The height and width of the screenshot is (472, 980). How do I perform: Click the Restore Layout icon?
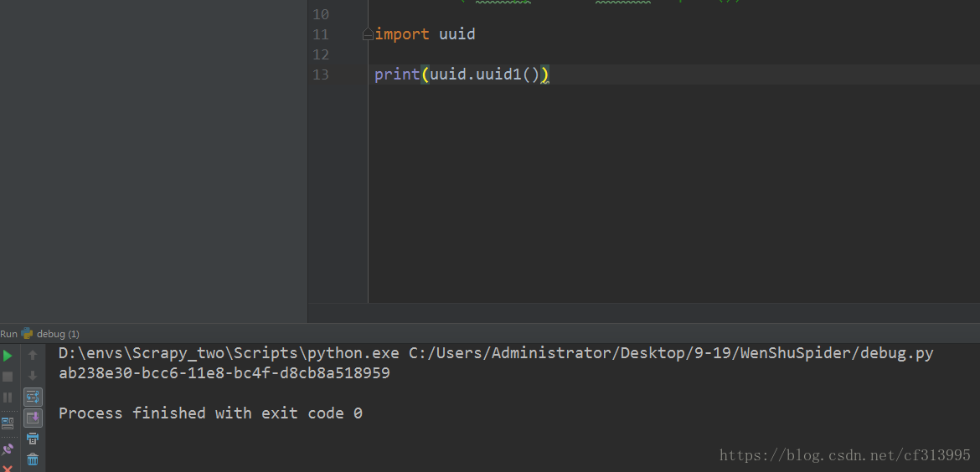click(x=8, y=423)
